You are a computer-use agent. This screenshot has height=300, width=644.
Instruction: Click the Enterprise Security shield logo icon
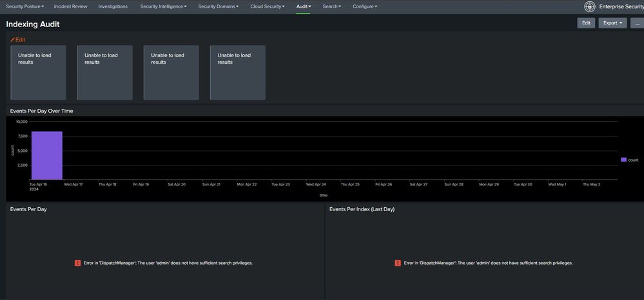(x=589, y=6)
